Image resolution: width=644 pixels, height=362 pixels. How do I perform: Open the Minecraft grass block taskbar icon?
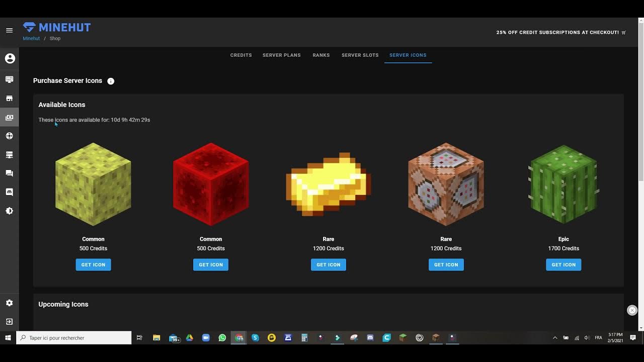pyautogui.click(x=403, y=338)
